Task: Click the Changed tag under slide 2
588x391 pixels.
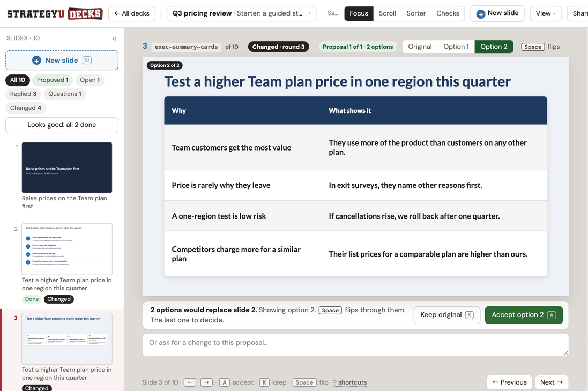Action: point(59,299)
